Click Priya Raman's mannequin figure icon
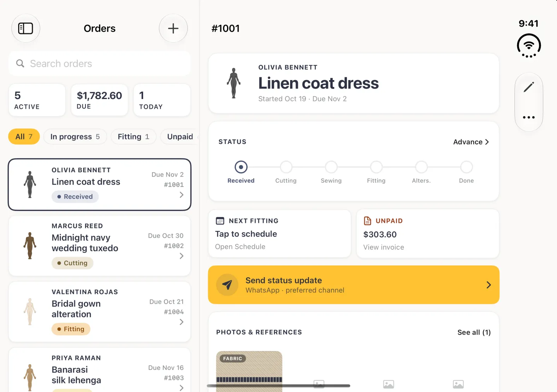 [30, 378]
